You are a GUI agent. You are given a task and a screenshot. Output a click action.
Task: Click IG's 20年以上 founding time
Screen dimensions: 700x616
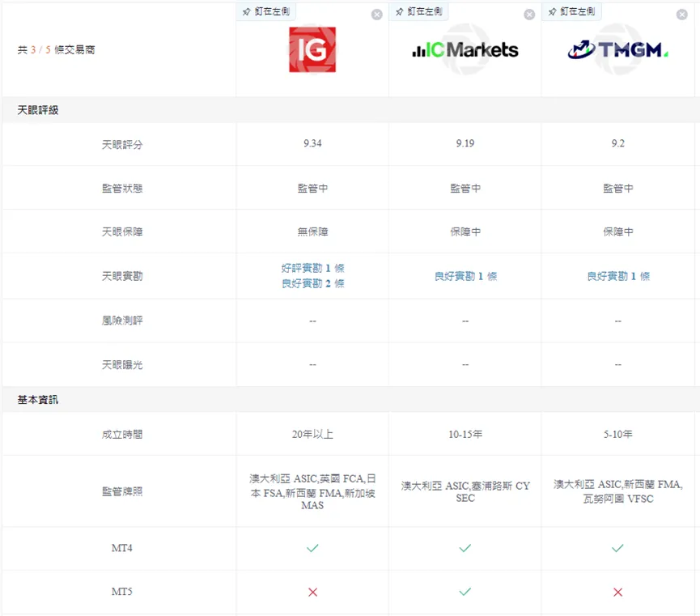tap(312, 434)
